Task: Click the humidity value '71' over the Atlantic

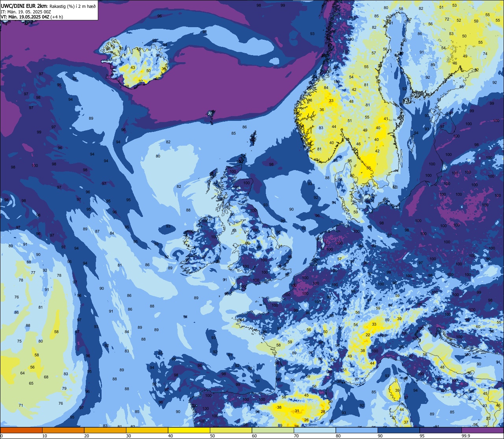Action: pyautogui.click(x=21, y=406)
